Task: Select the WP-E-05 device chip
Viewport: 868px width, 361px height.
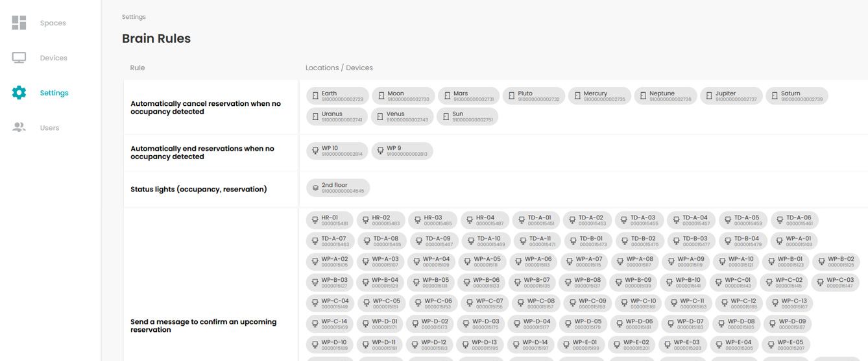Action: pos(786,345)
